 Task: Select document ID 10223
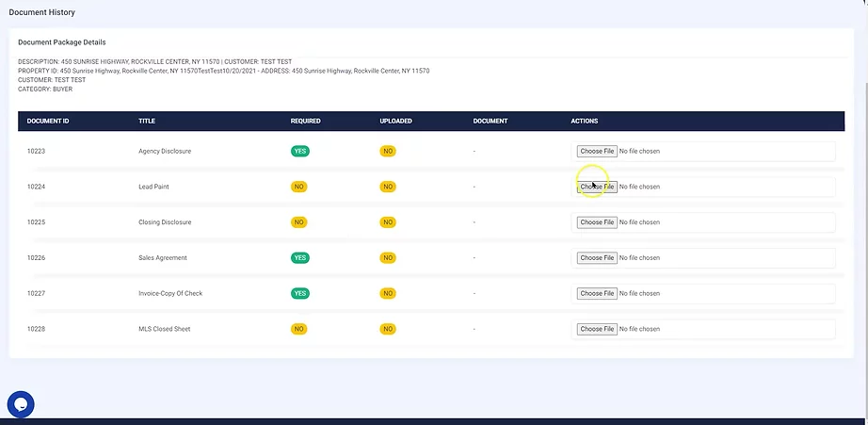coord(36,152)
